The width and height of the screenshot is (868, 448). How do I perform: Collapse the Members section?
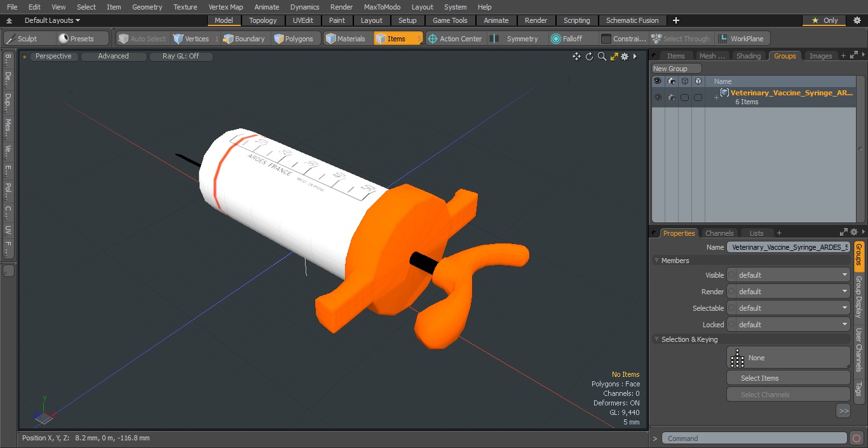656,261
